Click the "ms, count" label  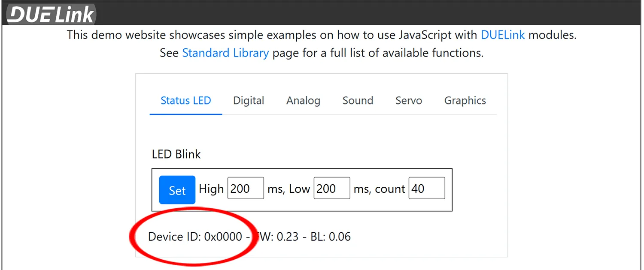(379, 189)
